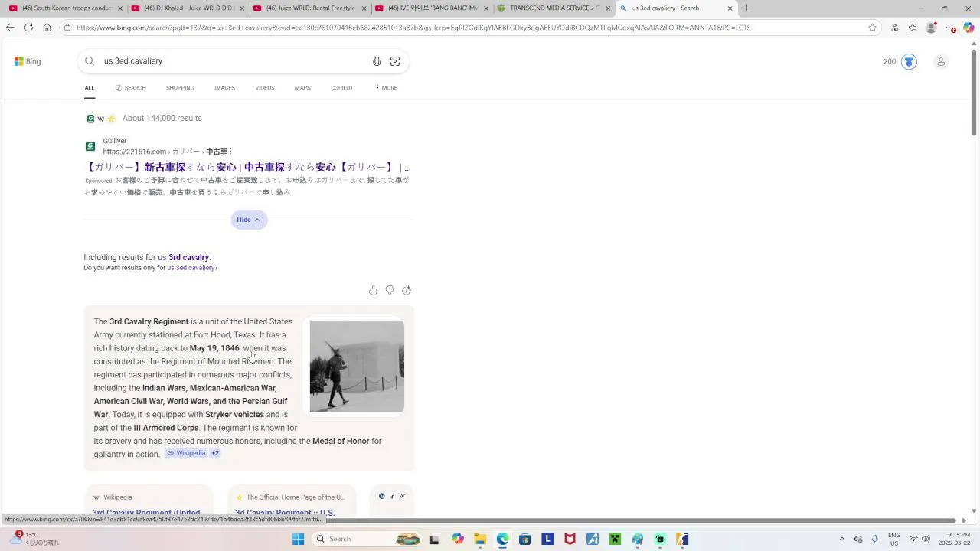The image size is (980, 551).
Task: Open the Copilot app from the taskbar
Action: 458,539
